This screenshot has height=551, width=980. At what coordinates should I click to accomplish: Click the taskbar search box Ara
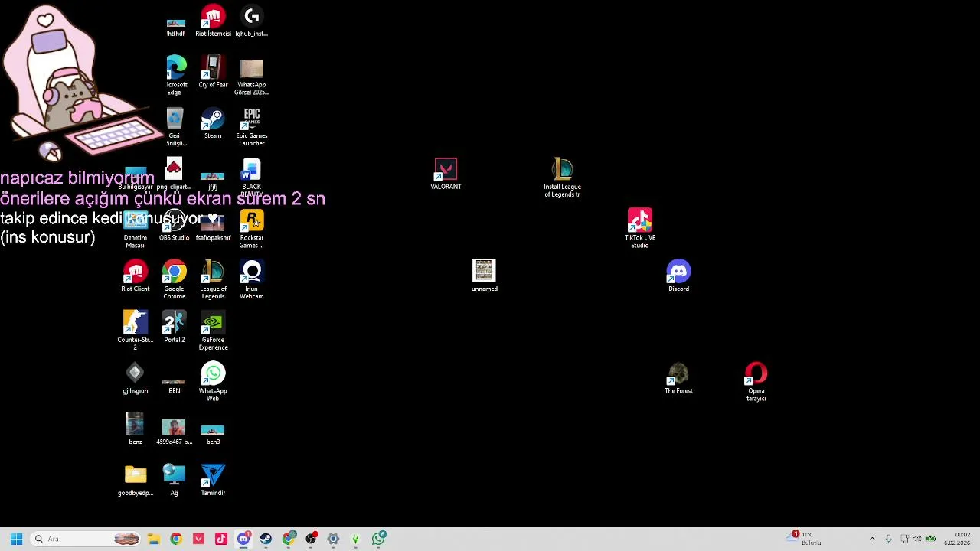pyautogui.click(x=86, y=539)
